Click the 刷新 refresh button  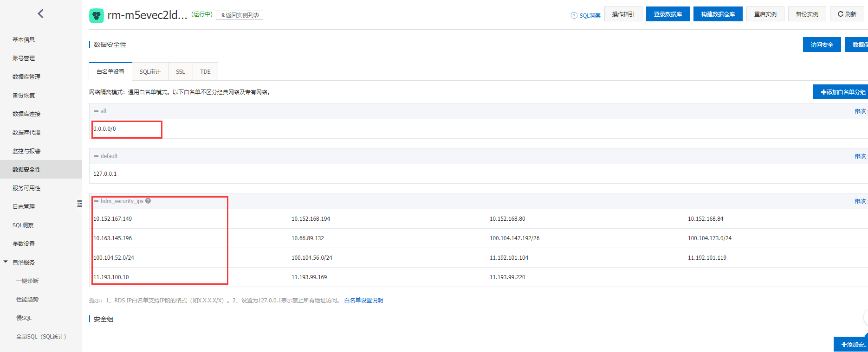coord(847,14)
